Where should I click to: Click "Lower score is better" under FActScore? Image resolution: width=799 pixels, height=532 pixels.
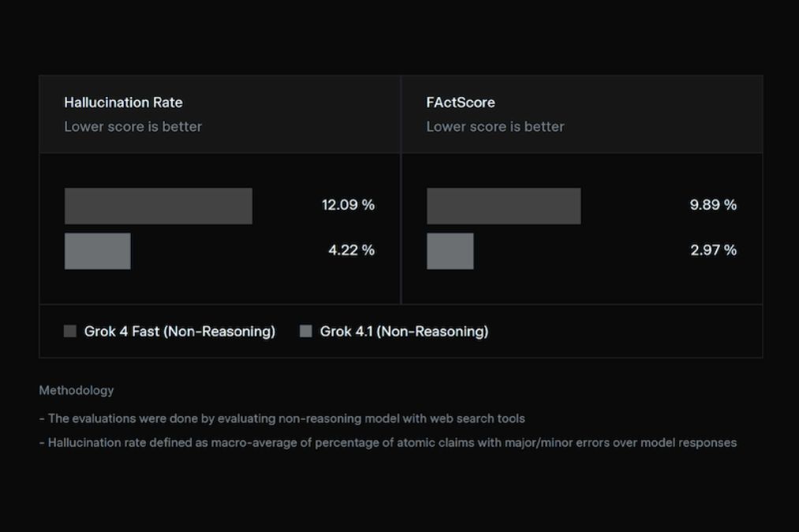coord(495,127)
